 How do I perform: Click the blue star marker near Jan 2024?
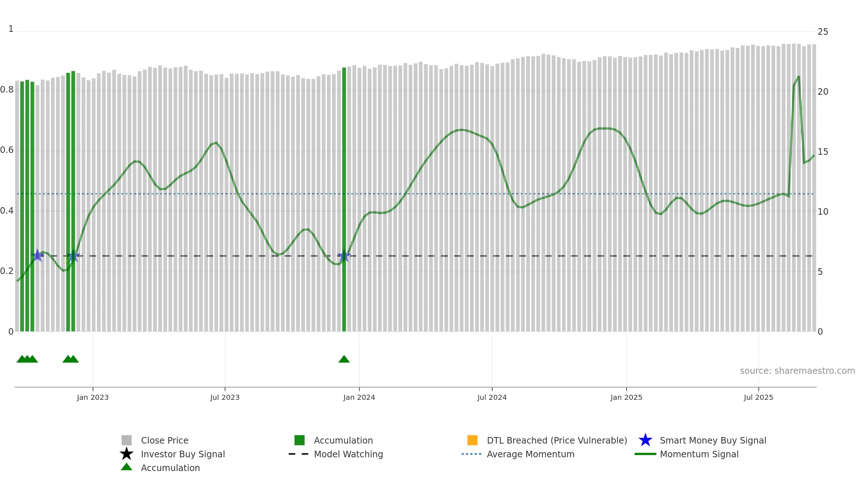[344, 256]
